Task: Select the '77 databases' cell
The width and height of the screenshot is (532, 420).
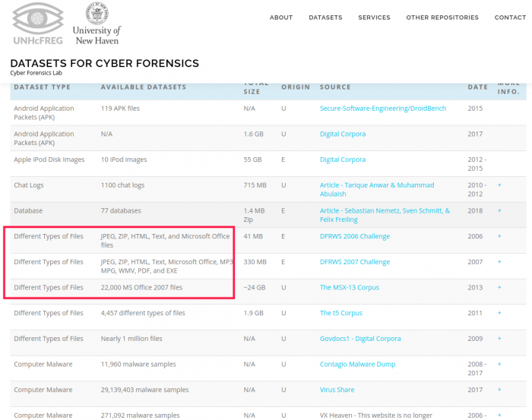Action: (x=121, y=210)
